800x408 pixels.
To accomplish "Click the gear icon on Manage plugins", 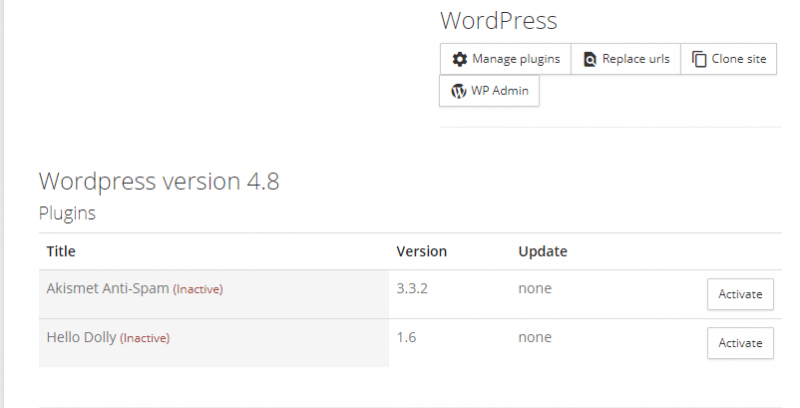I will (460, 59).
